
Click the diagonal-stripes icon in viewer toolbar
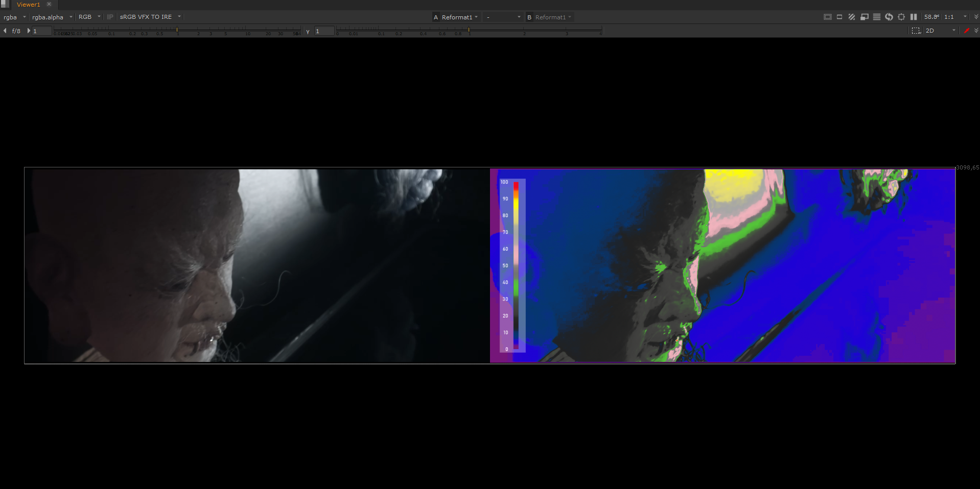[x=852, y=17]
